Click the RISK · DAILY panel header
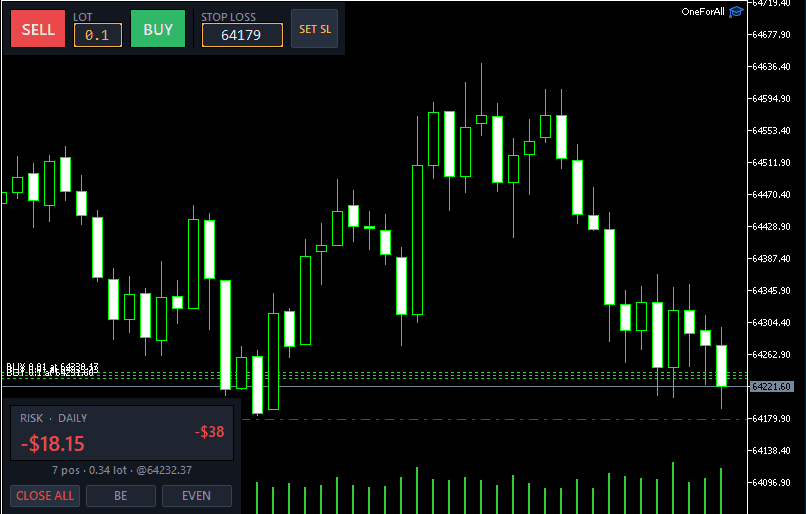 click(53, 418)
